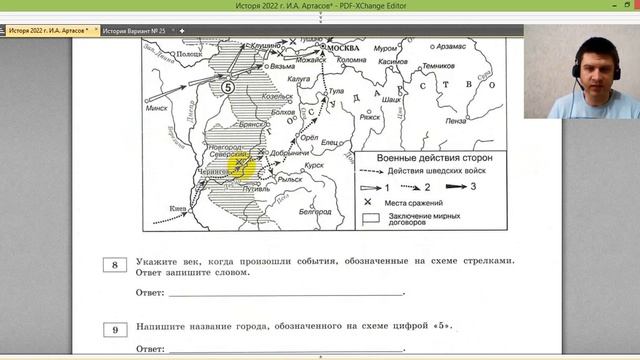Click the «Минск» label on the map
Screen dimensions: 640x360
(x=156, y=108)
